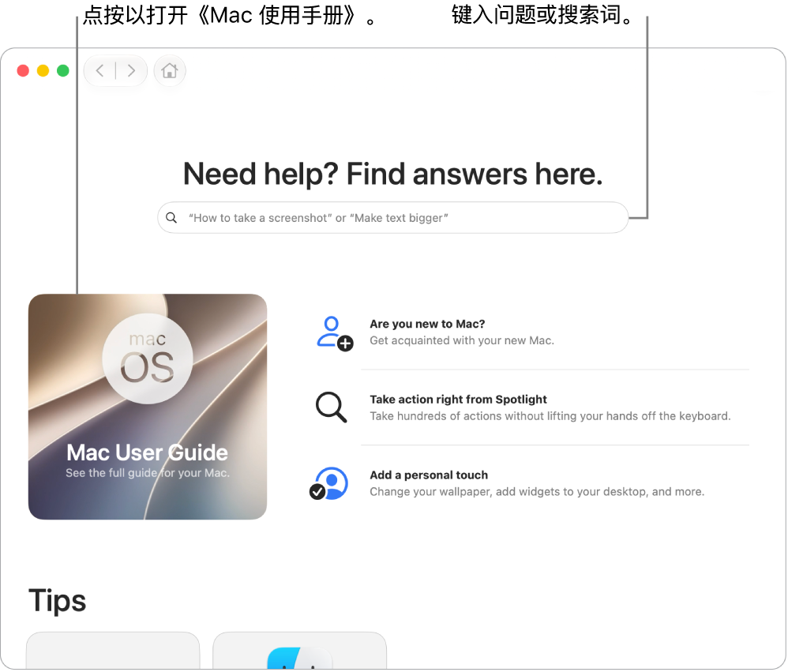Viewport: 788px width, 672px height.
Task: Click the person-plus icon for new Mac users
Action: (335, 334)
